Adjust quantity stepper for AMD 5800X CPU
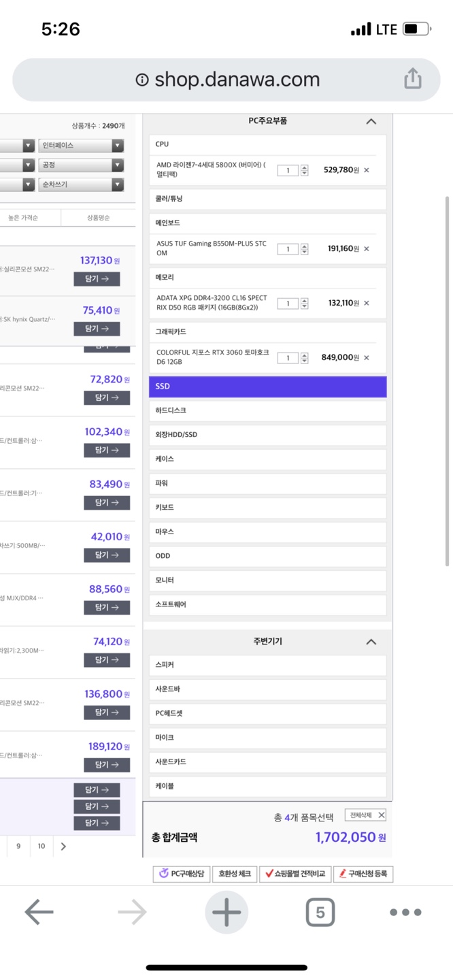453x980 pixels. [304, 170]
